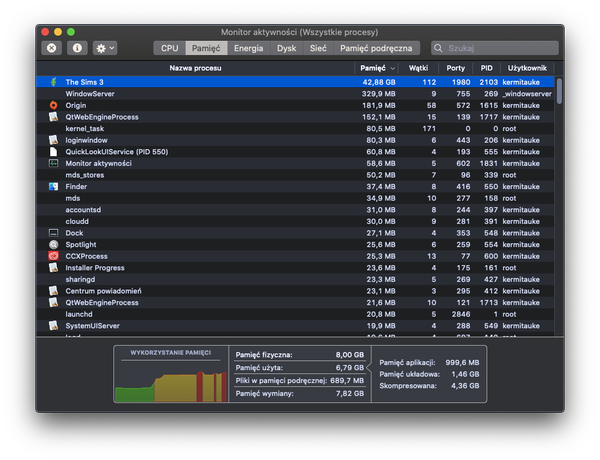Click the loginwindow process icon
The width and height of the screenshot is (600, 460).
pos(54,140)
